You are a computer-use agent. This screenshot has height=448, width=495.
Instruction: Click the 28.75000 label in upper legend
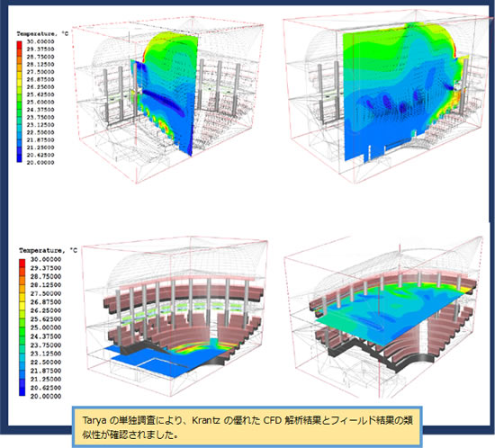[x=40, y=57]
